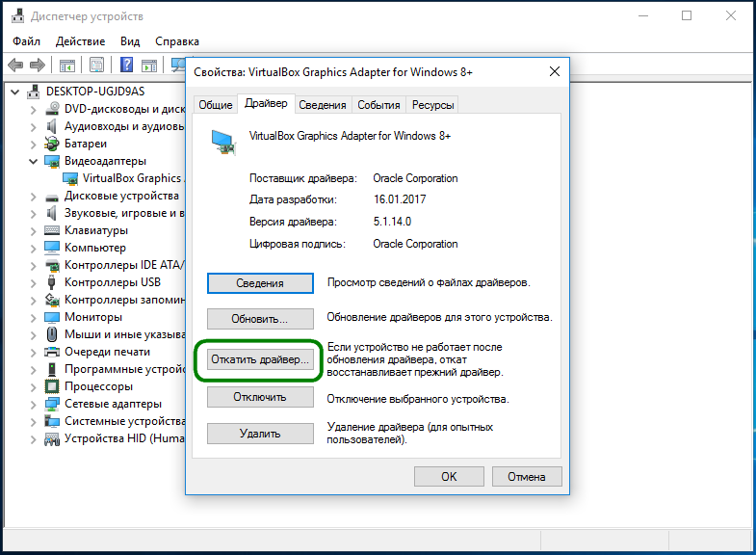756x555 pixels.
Task: Expand the Клавиатуры category arrow
Action: [x=34, y=231]
